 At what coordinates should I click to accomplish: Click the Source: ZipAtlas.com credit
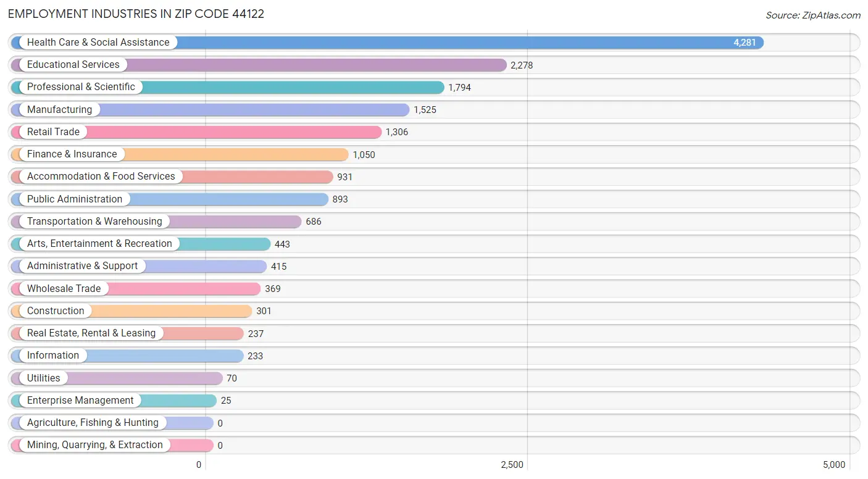pyautogui.click(x=813, y=15)
